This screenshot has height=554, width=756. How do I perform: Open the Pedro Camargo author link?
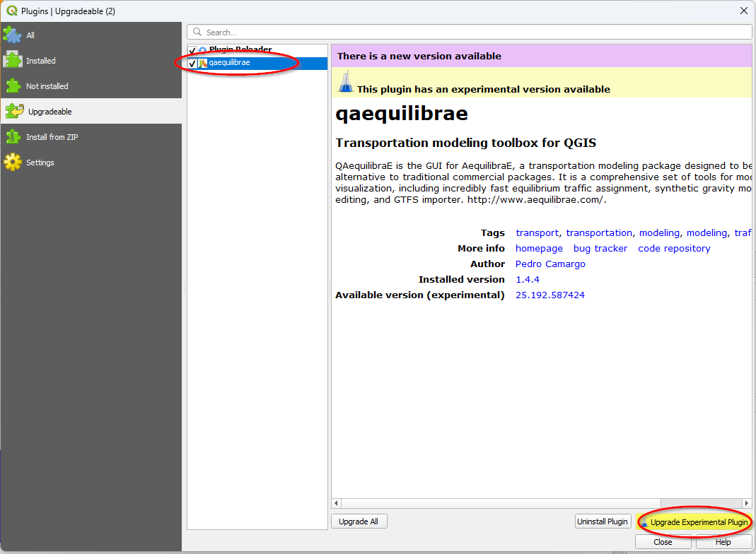click(550, 264)
